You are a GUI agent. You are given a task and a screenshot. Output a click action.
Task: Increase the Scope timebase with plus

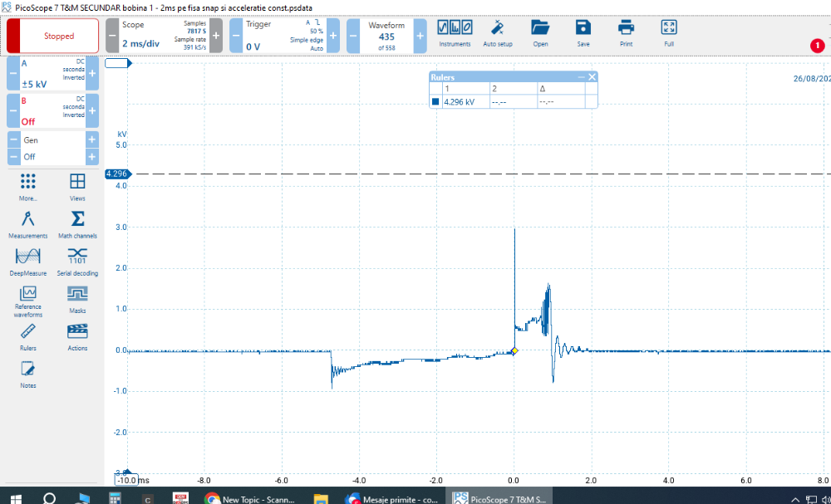(x=216, y=36)
